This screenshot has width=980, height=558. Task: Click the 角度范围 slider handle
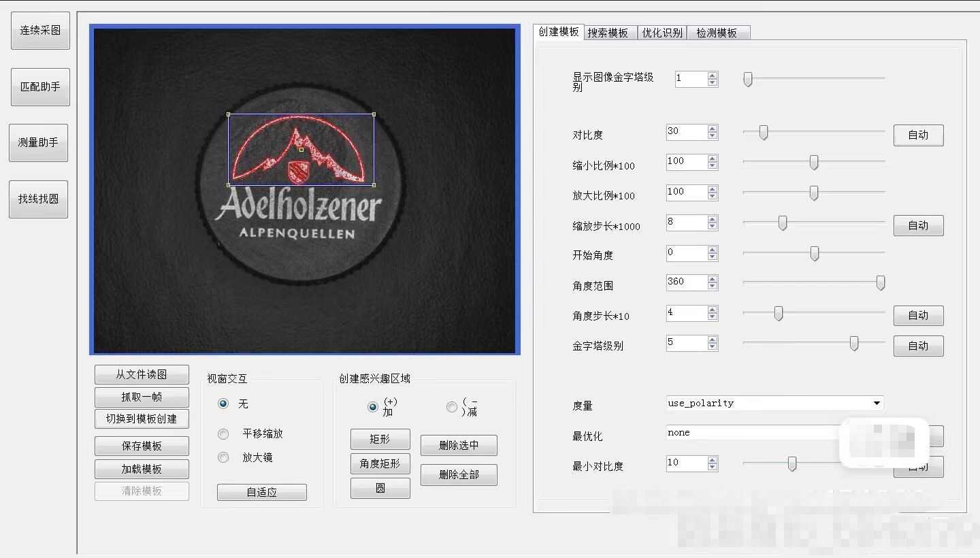(880, 282)
